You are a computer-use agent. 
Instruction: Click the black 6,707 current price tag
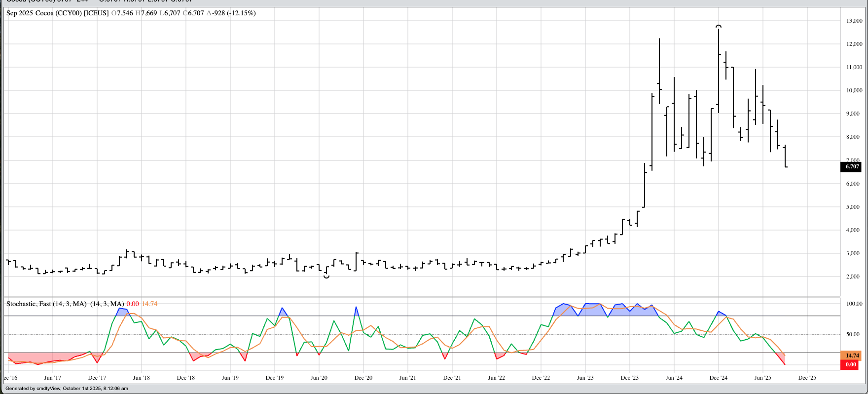click(x=851, y=167)
